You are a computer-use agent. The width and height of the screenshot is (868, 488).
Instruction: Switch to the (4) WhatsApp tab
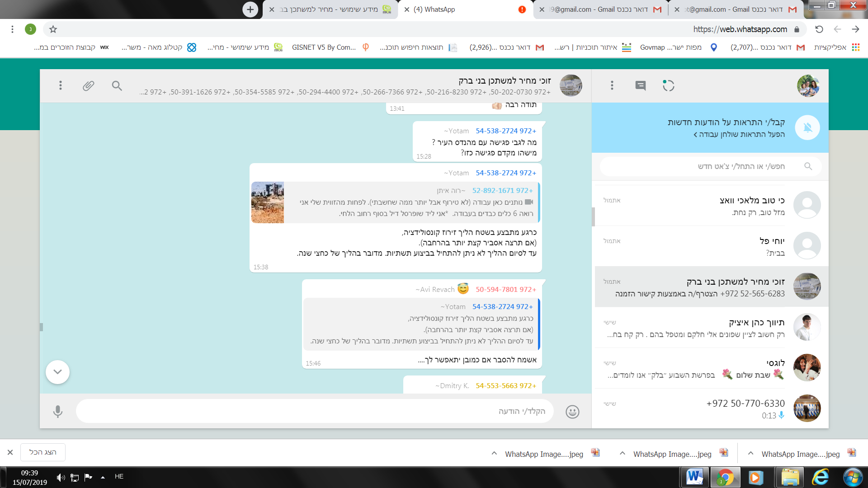(466, 9)
